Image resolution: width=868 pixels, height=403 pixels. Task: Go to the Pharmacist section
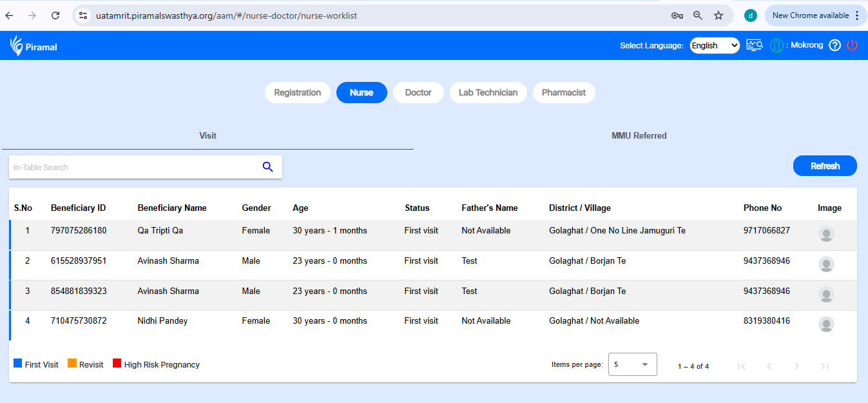563,93
